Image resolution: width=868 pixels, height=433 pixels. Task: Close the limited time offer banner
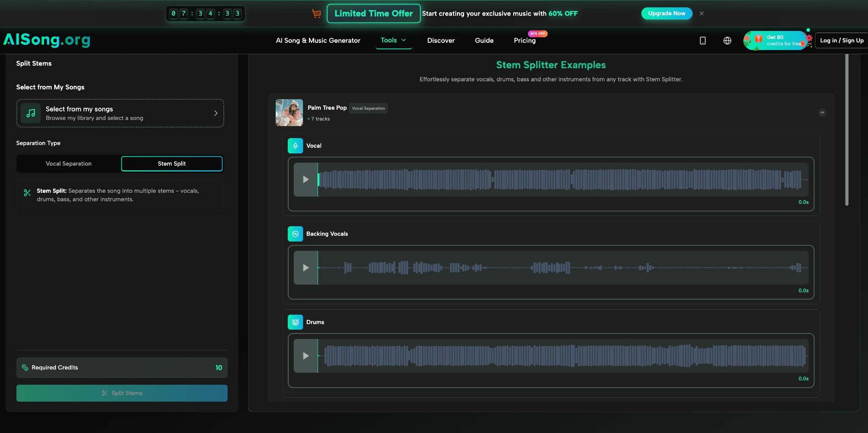(x=702, y=14)
